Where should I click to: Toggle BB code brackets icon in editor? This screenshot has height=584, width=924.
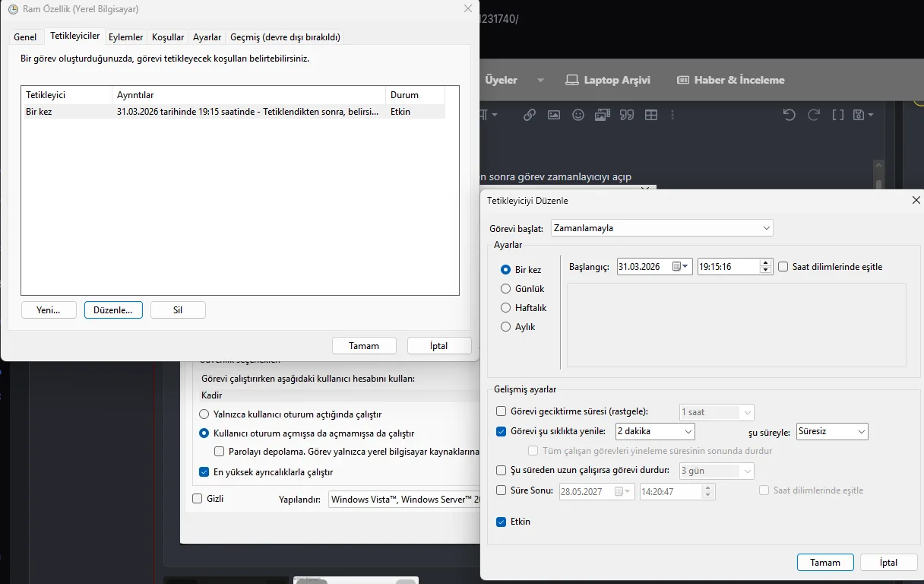[838, 115]
